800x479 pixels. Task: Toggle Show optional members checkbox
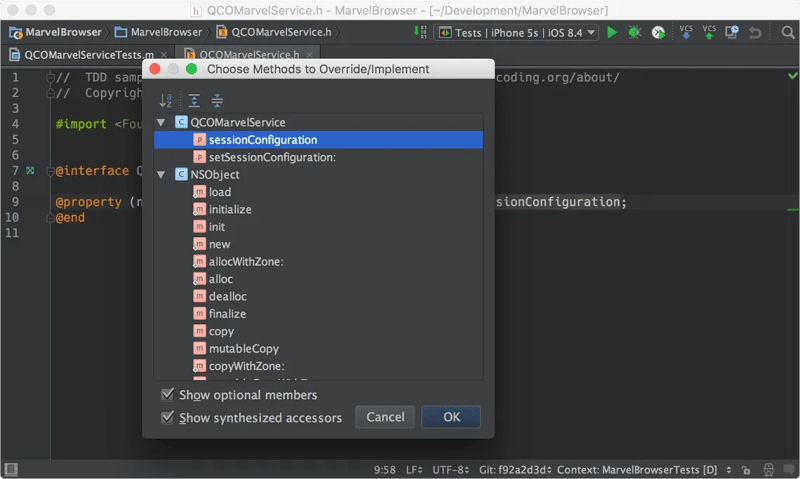point(167,394)
